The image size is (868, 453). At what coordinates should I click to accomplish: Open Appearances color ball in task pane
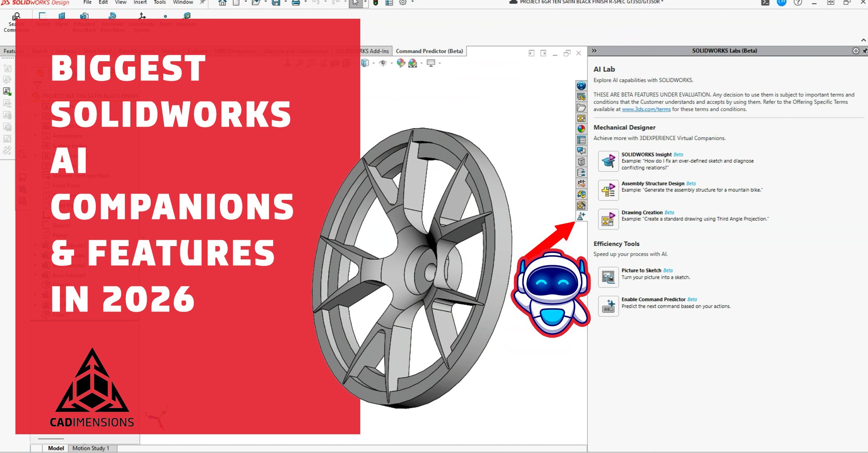point(581,129)
